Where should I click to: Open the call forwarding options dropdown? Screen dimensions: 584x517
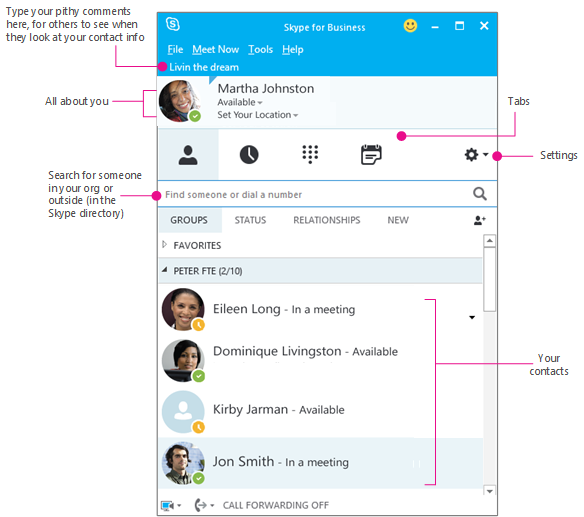click(x=204, y=505)
